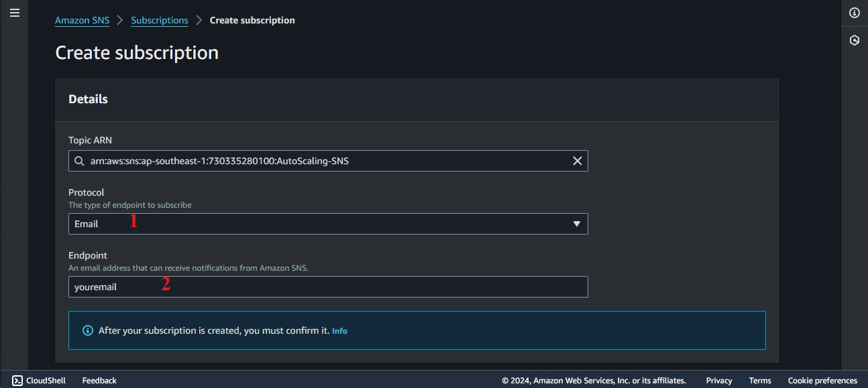
Task: Click the Endpoint email input field
Action: [x=328, y=287]
